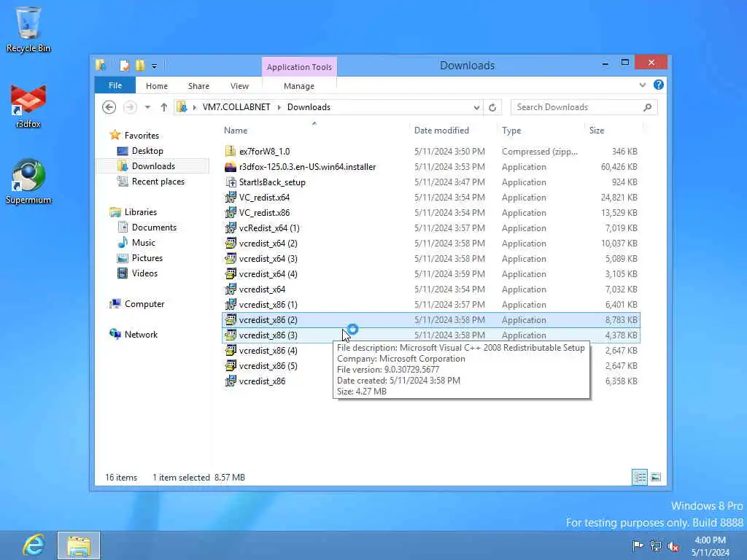Select Libraries in the navigation pane
Viewport: 747px width, 560px height.
140,212
